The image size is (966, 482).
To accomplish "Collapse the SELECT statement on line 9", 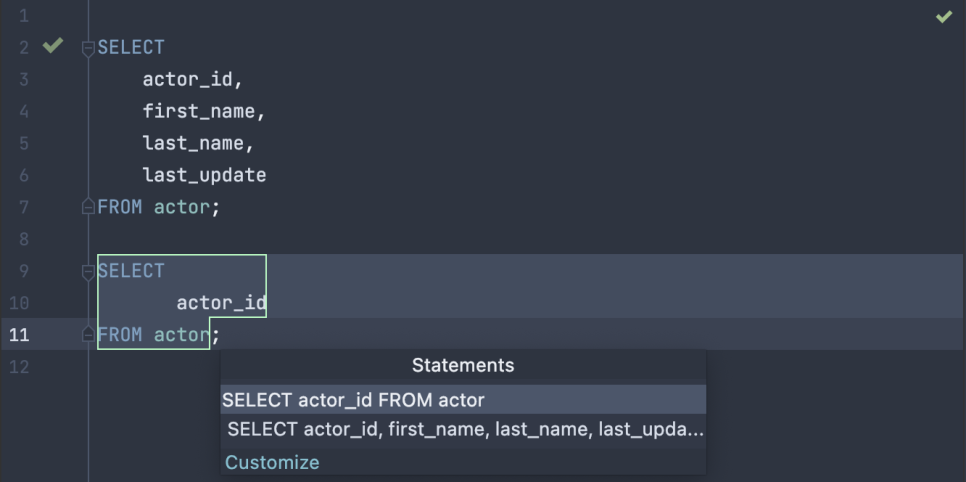I will (88, 271).
